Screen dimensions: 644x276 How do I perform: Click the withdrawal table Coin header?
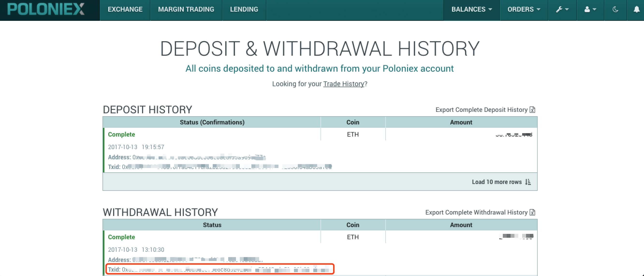(x=353, y=225)
